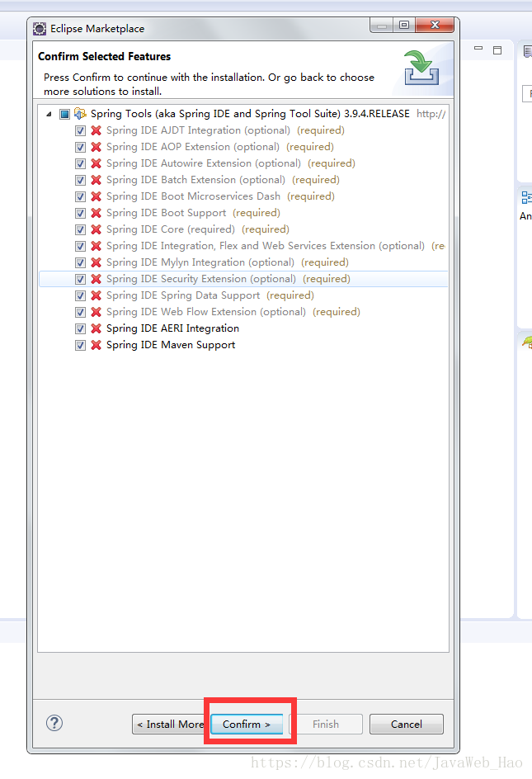Click red X icon beside Spring IDE Core

click(97, 229)
